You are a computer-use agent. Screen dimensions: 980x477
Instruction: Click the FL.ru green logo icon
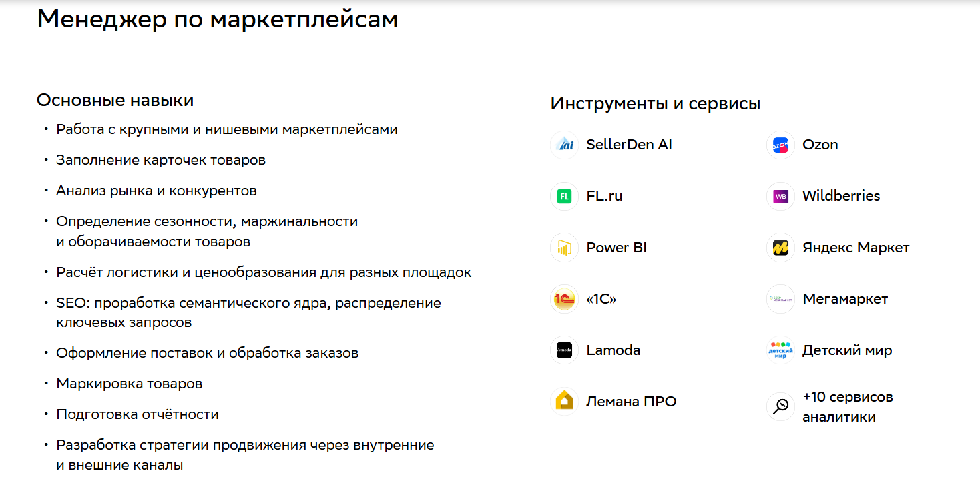tap(564, 196)
